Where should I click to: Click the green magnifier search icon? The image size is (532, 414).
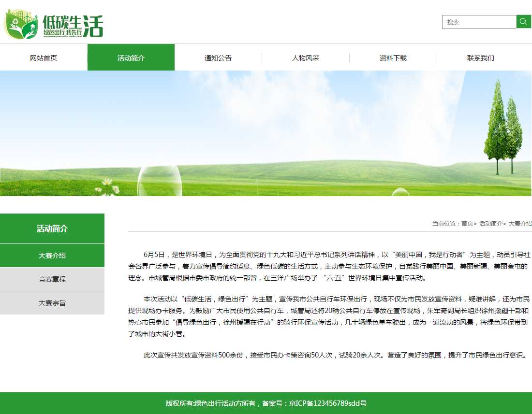[x=523, y=22]
